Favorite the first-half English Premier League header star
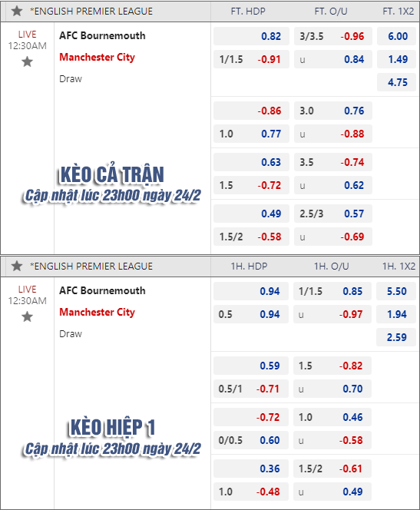The width and height of the screenshot is (420, 510). click(x=17, y=266)
